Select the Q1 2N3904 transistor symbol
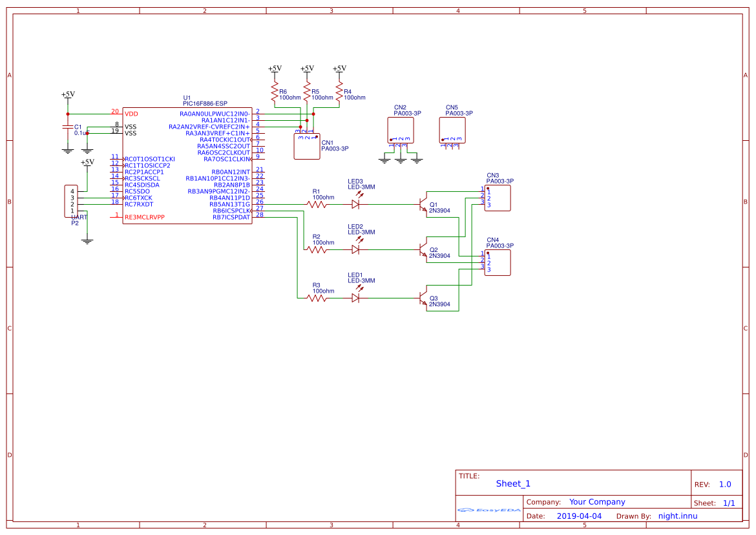The image size is (756, 535). tap(423, 204)
